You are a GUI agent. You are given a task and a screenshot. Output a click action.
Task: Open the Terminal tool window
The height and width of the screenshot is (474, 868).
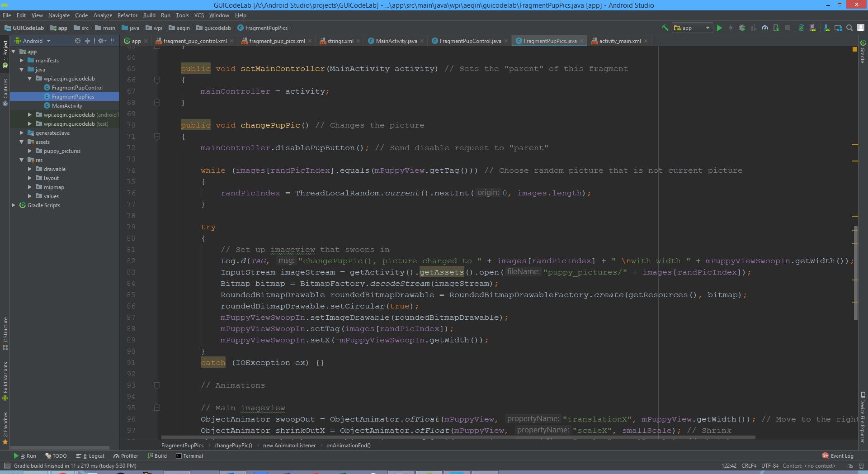[x=189, y=456]
